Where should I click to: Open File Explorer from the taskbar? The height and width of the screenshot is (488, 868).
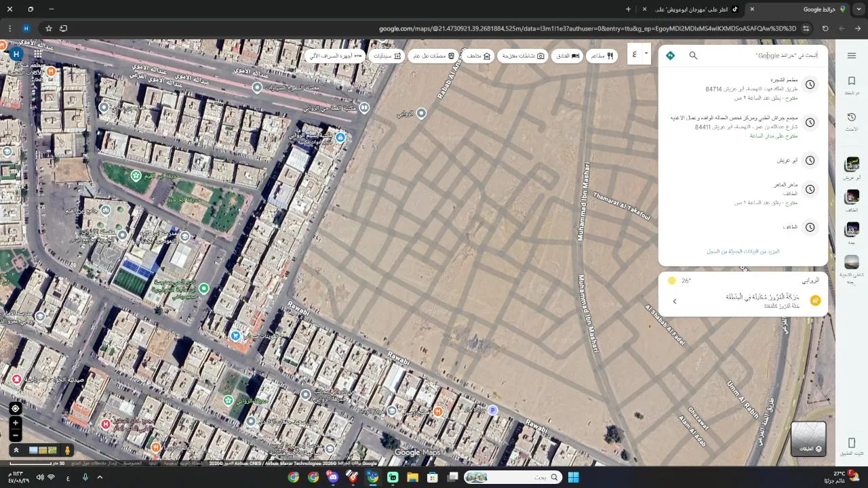pos(412,477)
